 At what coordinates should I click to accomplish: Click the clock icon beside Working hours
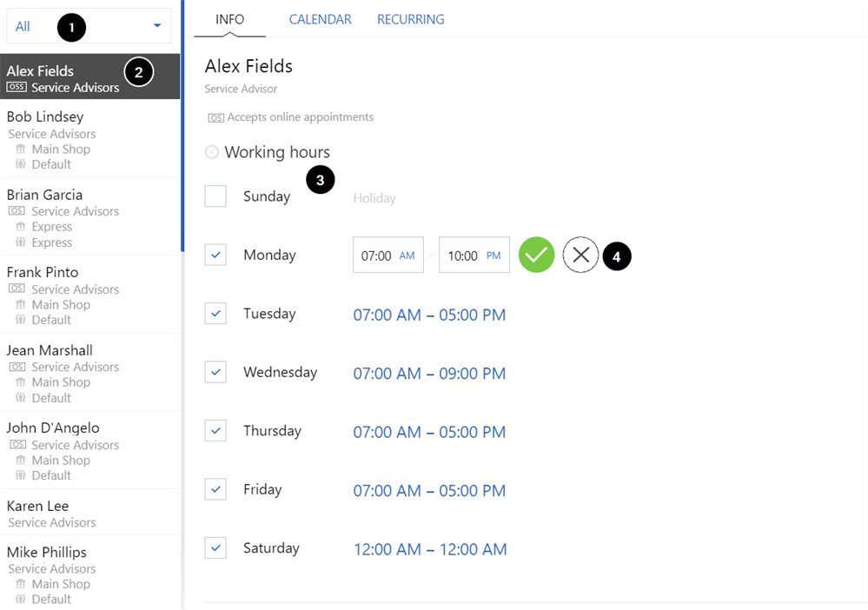(212, 153)
